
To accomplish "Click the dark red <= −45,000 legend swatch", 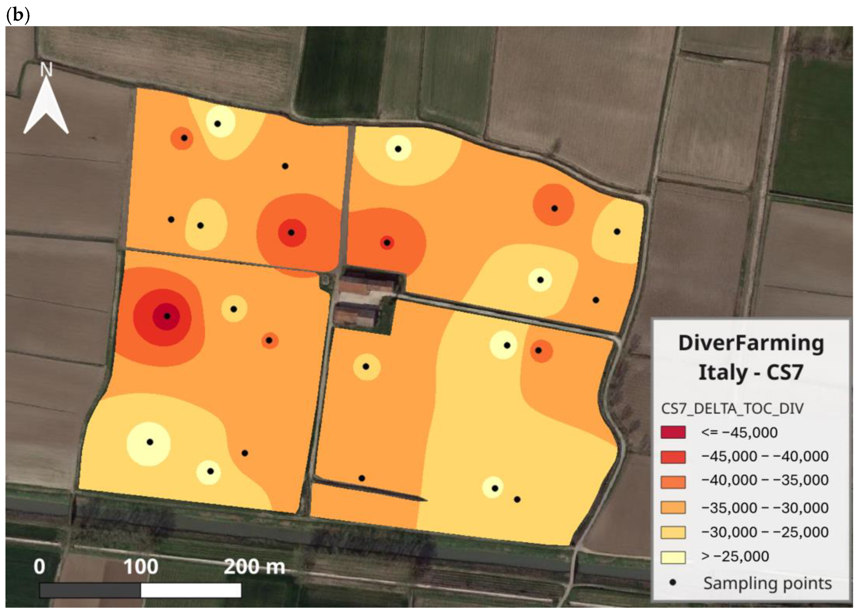I will tap(673, 432).
